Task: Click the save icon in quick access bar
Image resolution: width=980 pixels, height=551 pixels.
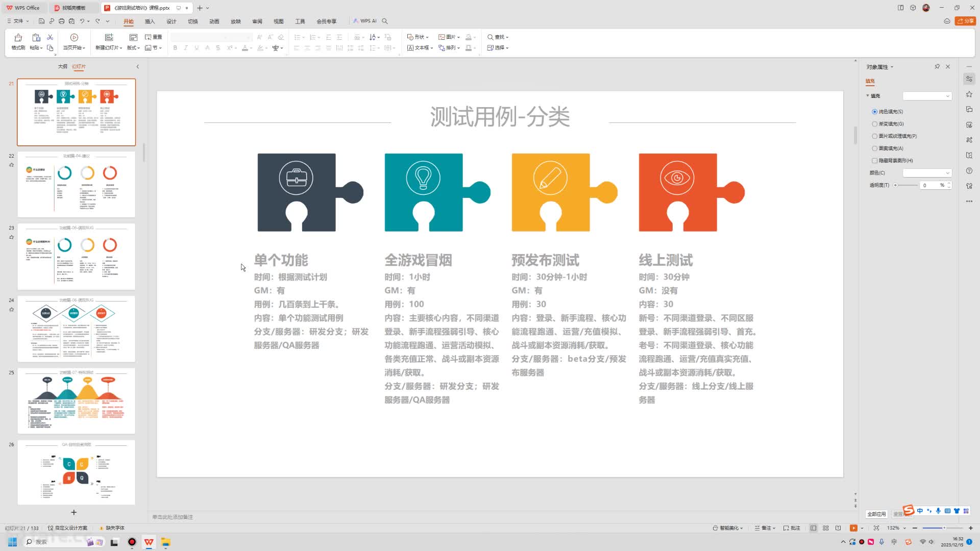Action: [41, 21]
